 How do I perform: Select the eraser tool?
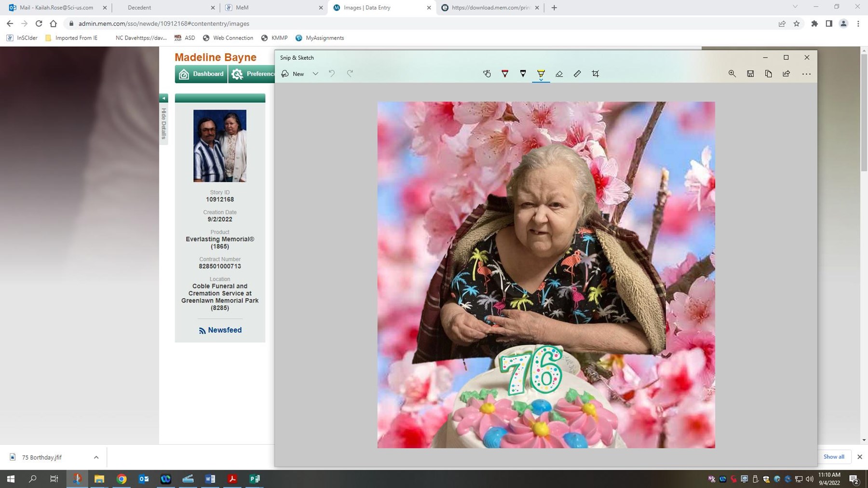click(x=559, y=74)
